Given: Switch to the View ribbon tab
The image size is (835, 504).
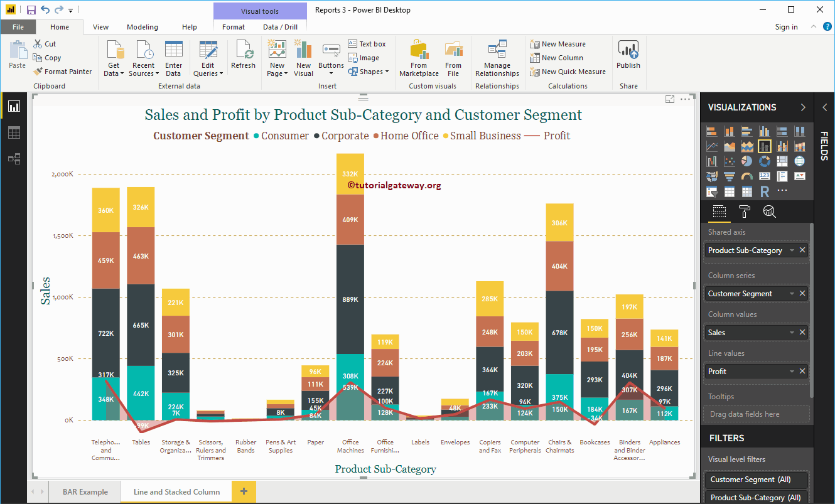Looking at the screenshot, I should click(x=100, y=27).
